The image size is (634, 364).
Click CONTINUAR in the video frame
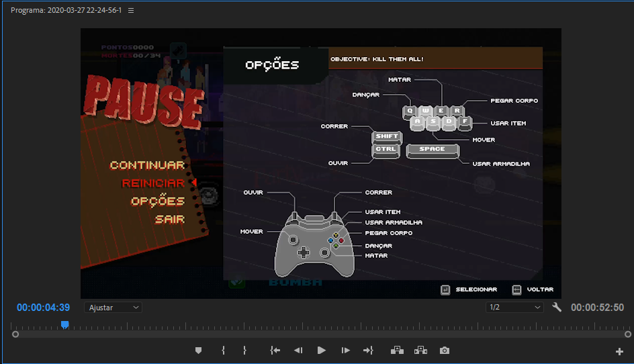pyautogui.click(x=147, y=165)
